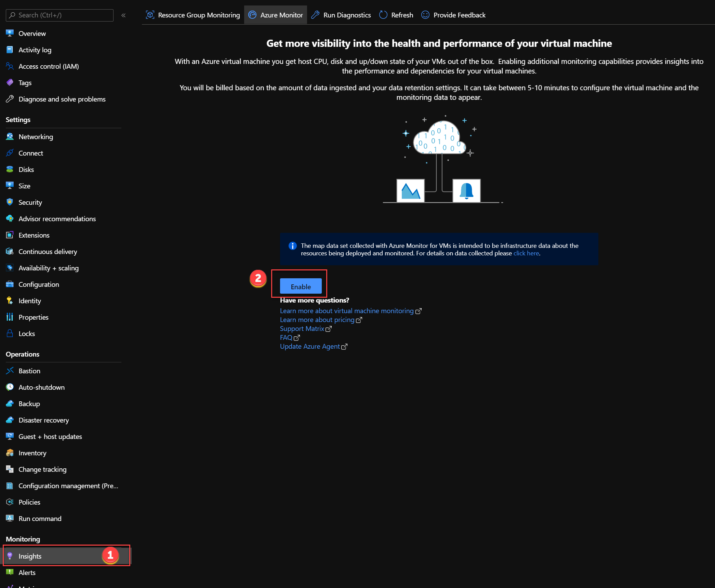The height and width of the screenshot is (588, 715).
Task: Click Run Diagnostics in toolbar
Action: click(341, 15)
